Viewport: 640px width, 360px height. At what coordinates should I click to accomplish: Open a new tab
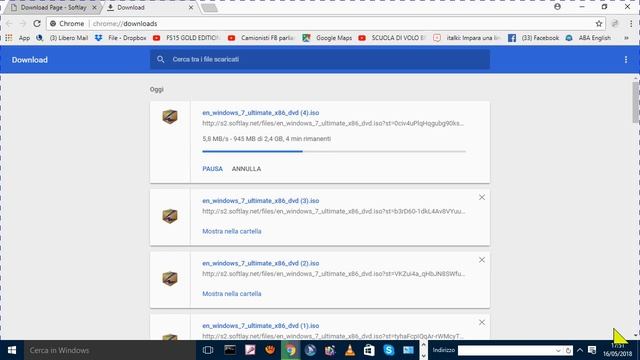click(x=209, y=7)
